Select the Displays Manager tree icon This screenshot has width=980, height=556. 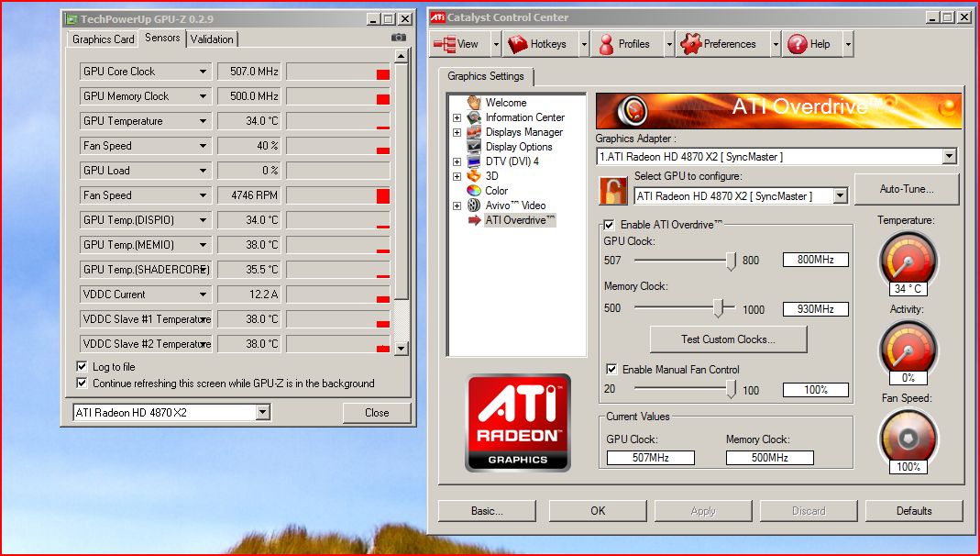tap(474, 132)
